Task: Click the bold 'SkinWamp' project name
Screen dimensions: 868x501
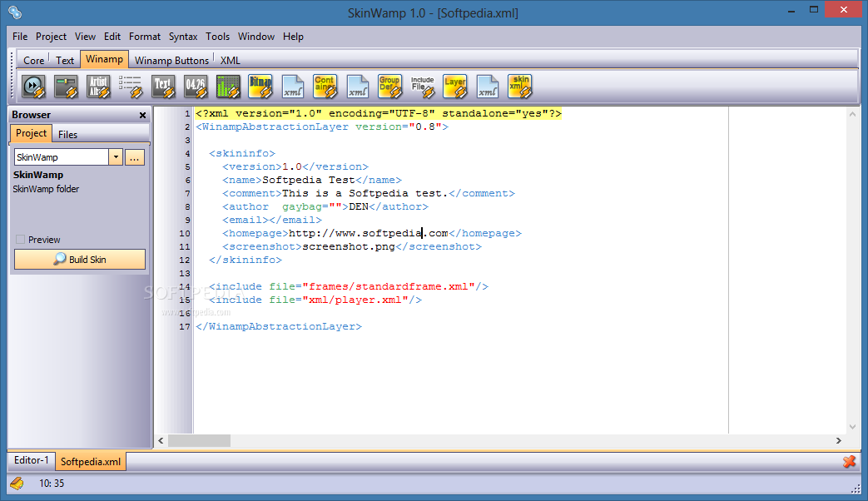Action: [x=38, y=175]
